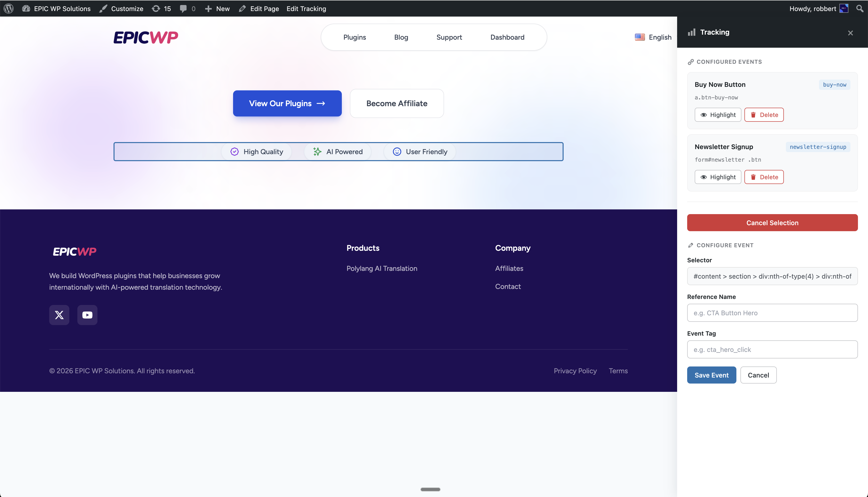Click the Tracking panel bar-chart icon
The image size is (868, 497).
pos(691,32)
